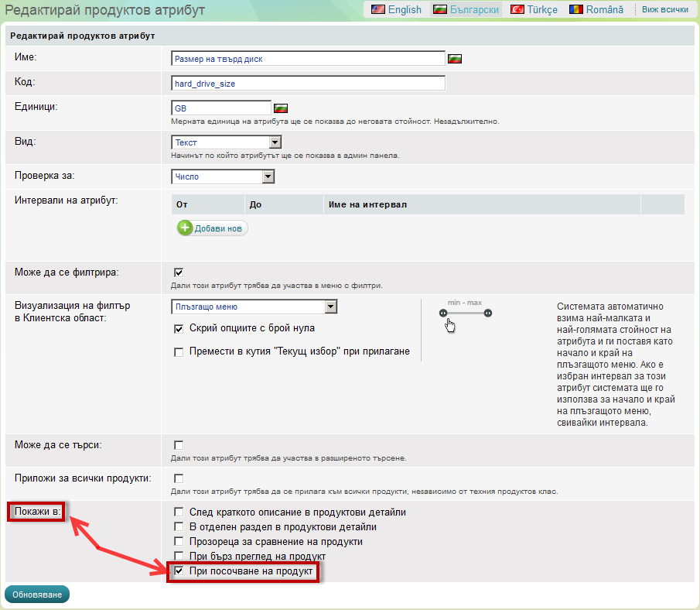This screenshot has height=610, width=700.
Task: Click the Bulgarian flag icon in the language bar
Action: [439, 10]
